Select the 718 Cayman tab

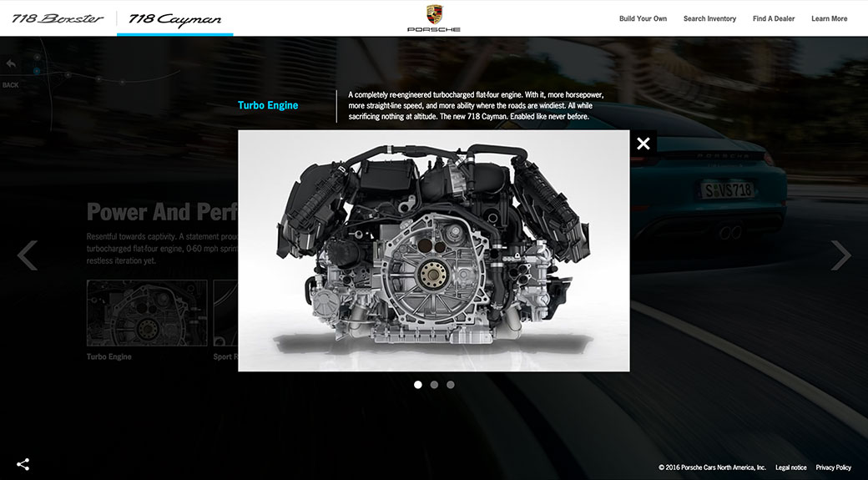tap(175, 19)
